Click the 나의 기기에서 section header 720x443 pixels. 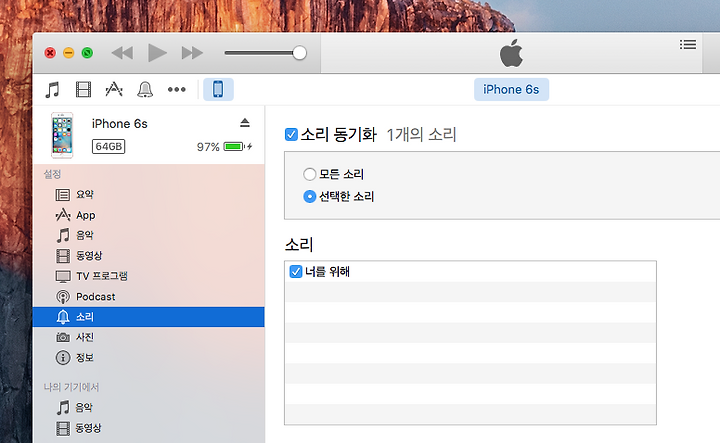coord(71,387)
